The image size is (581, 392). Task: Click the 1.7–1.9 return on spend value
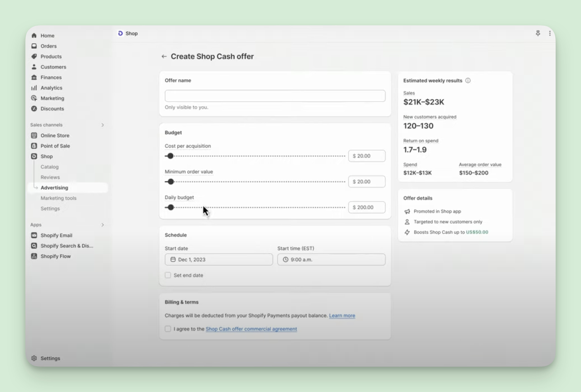pyautogui.click(x=415, y=150)
